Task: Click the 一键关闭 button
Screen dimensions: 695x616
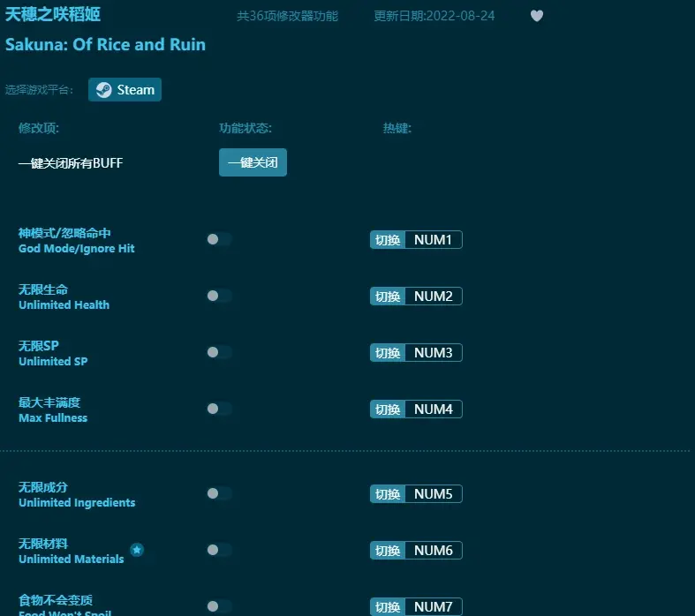Action: [x=253, y=162]
